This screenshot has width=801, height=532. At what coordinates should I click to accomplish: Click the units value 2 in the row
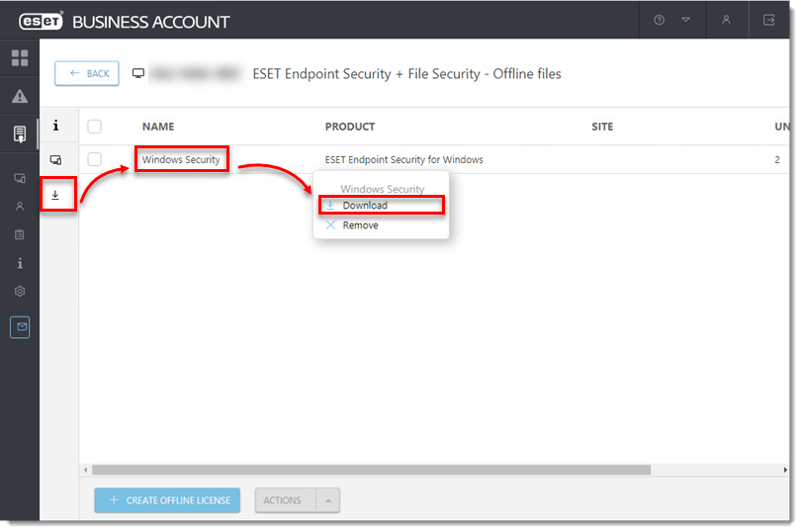point(777,159)
